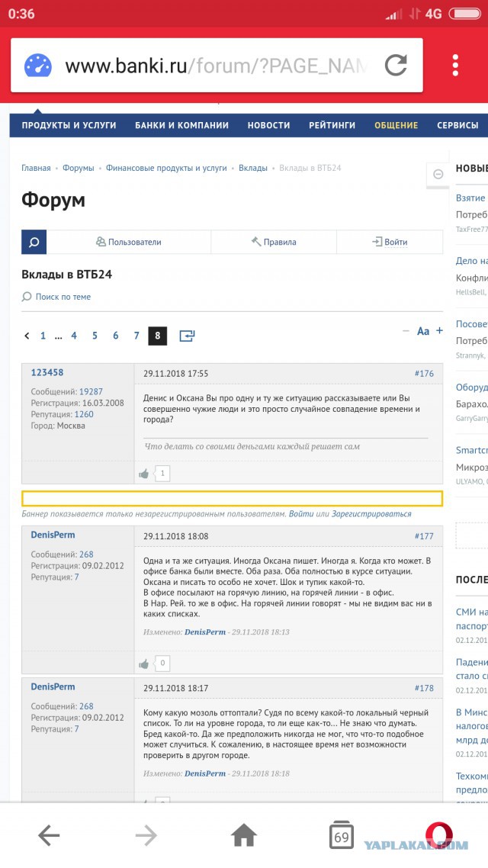Screen dimensions: 488x868
Task: Open message count 19287 link
Action: [91, 391]
